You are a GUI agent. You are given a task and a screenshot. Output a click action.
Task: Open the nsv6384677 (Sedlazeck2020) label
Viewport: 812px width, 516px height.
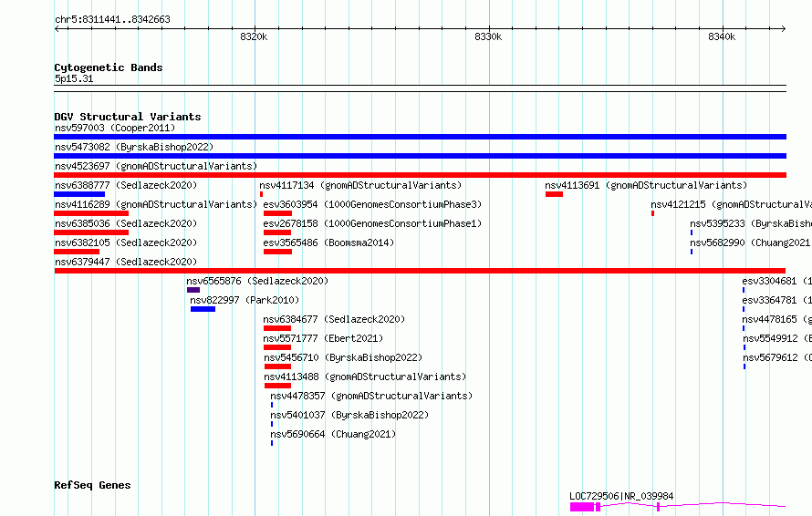[334, 319]
